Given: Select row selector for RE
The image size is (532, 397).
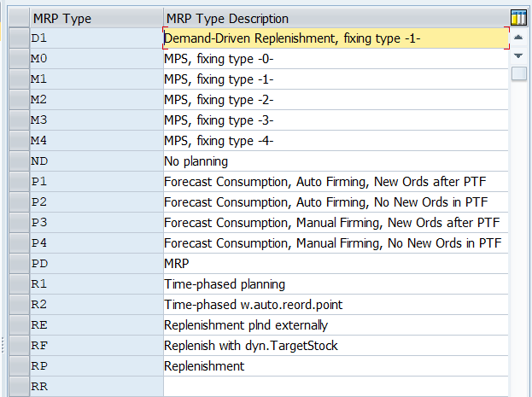Looking at the screenshot, I should (19, 324).
